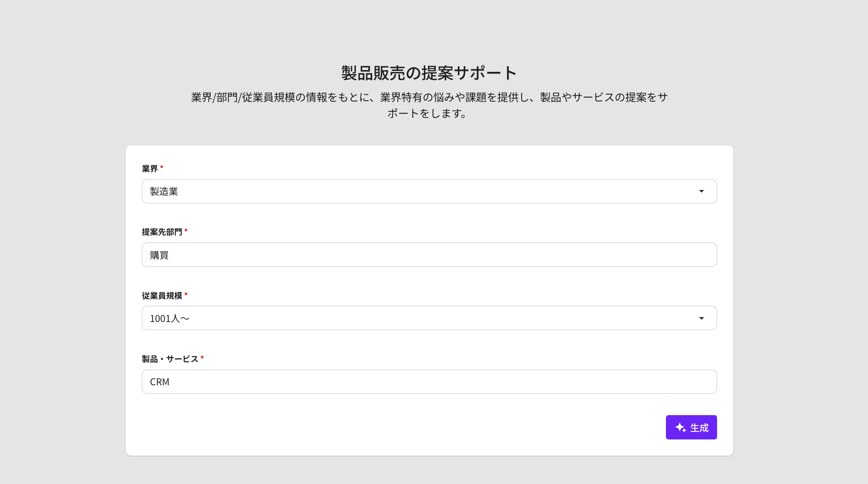The image size is (868, 484).
Task: Click the red asterisk beside 製品・サービス
Action: click(202, 358)
